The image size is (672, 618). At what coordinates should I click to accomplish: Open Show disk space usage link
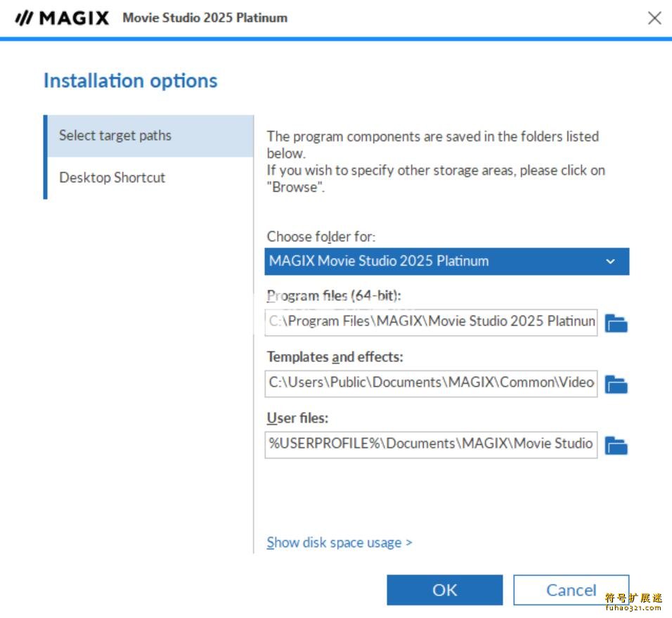pyautogui.click(x=339, y=543)
